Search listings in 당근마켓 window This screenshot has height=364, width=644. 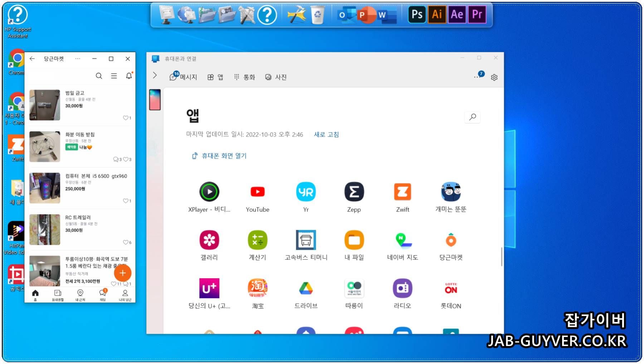[99, 76]
